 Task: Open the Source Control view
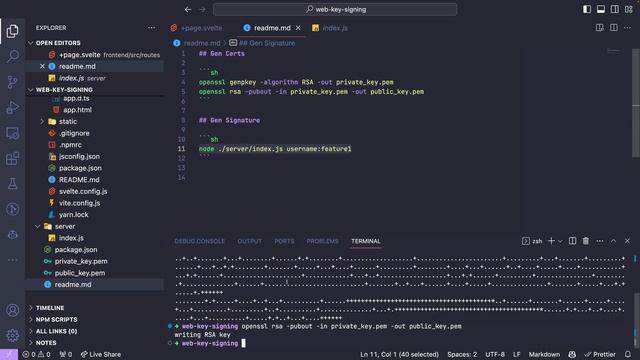(x=12, y=82)
